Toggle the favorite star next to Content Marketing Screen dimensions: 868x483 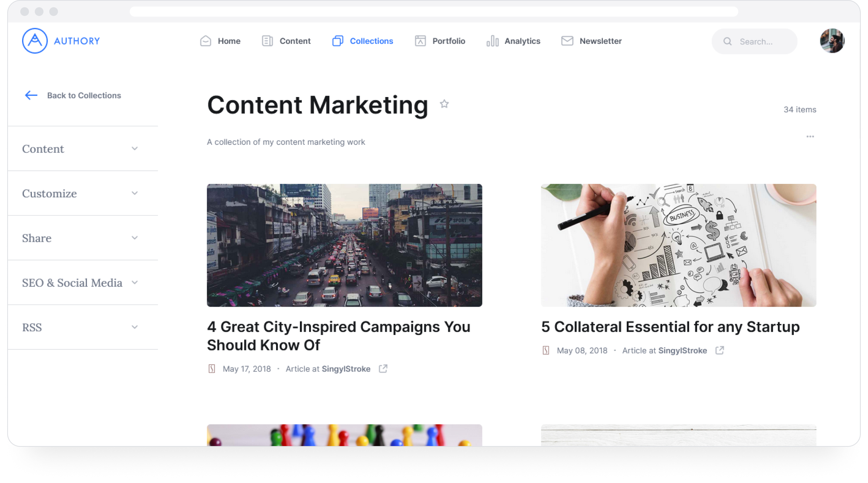pos(444,104)
